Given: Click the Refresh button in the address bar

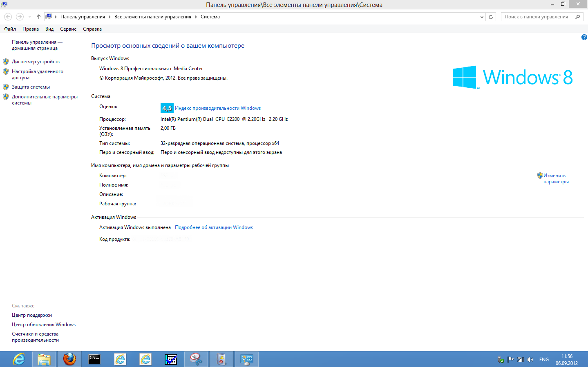Looking at the screenshot, I should [x=491, y=17].
